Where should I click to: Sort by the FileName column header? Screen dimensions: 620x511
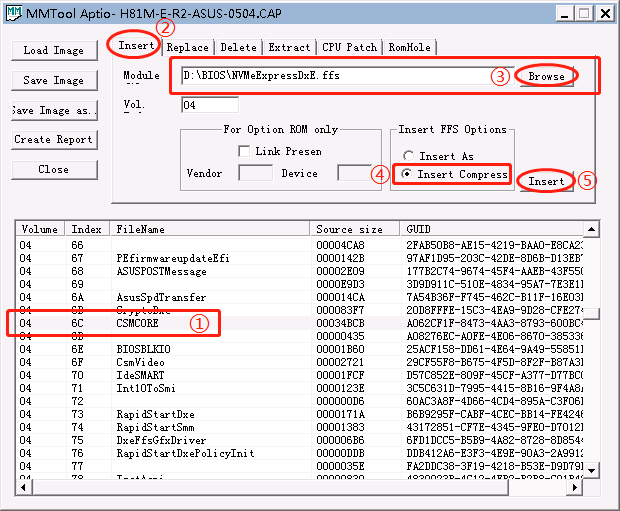tap(210, 229)
